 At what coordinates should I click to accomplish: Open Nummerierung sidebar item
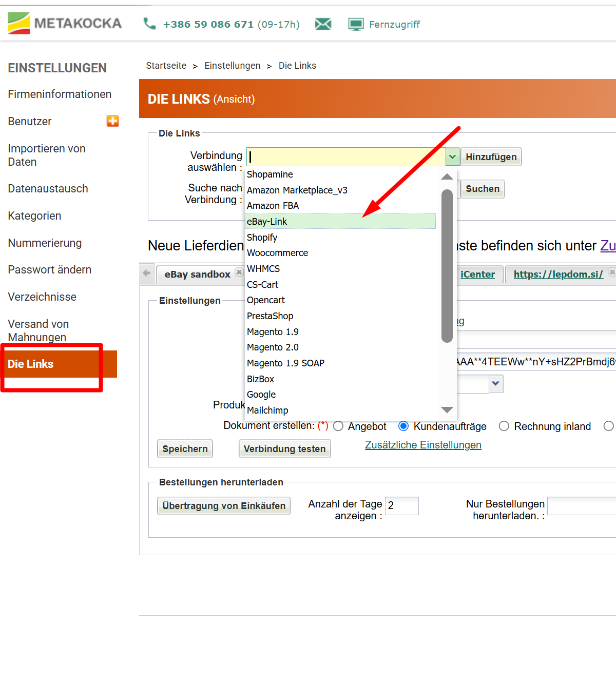(x=45, y=243)
